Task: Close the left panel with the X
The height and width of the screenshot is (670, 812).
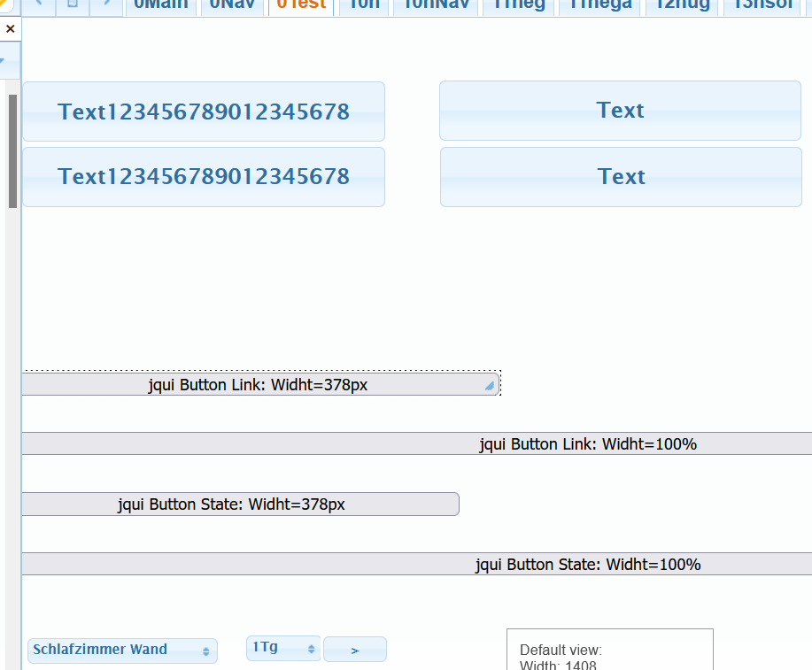Action: (x=10, y=29)
